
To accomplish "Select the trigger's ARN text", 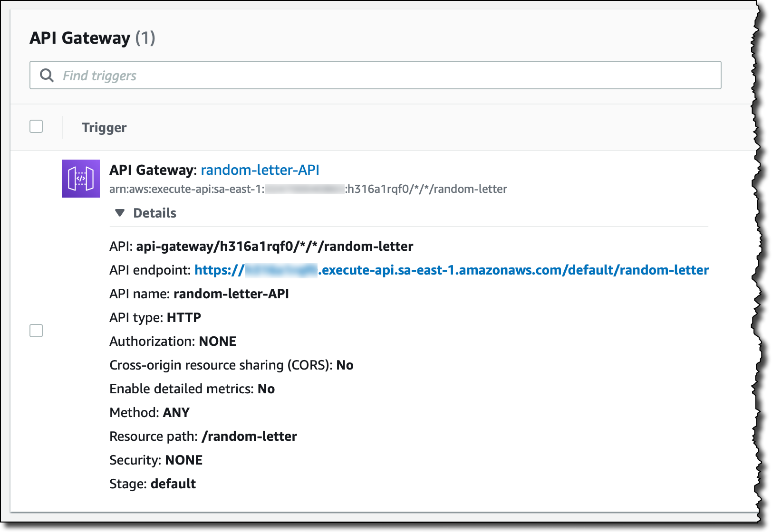I will 308,189.
